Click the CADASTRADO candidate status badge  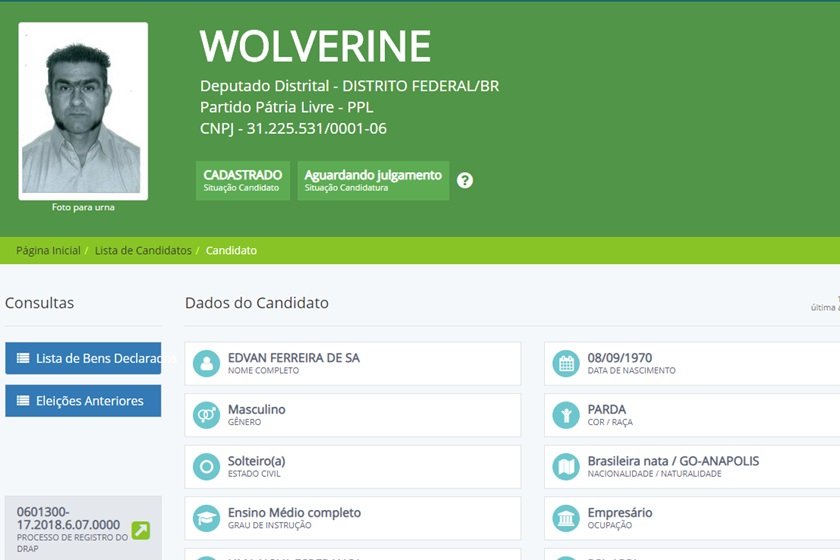[x=243, y=181]
